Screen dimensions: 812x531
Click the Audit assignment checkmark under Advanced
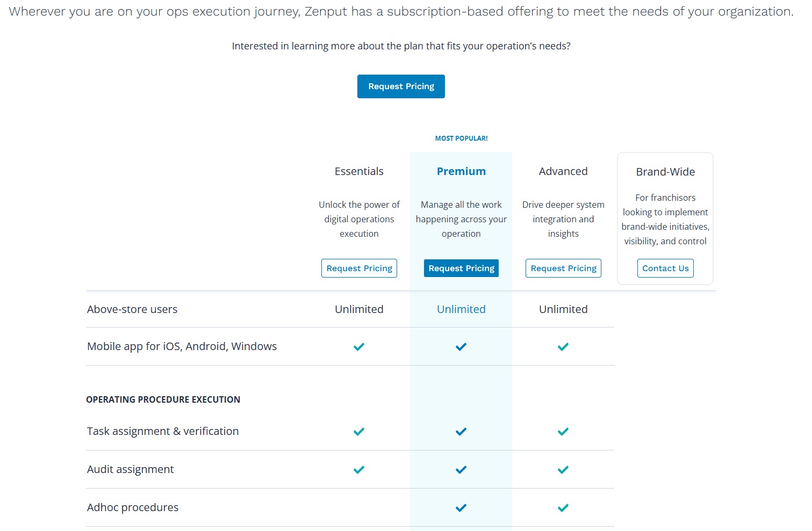(x=563, y=469)
